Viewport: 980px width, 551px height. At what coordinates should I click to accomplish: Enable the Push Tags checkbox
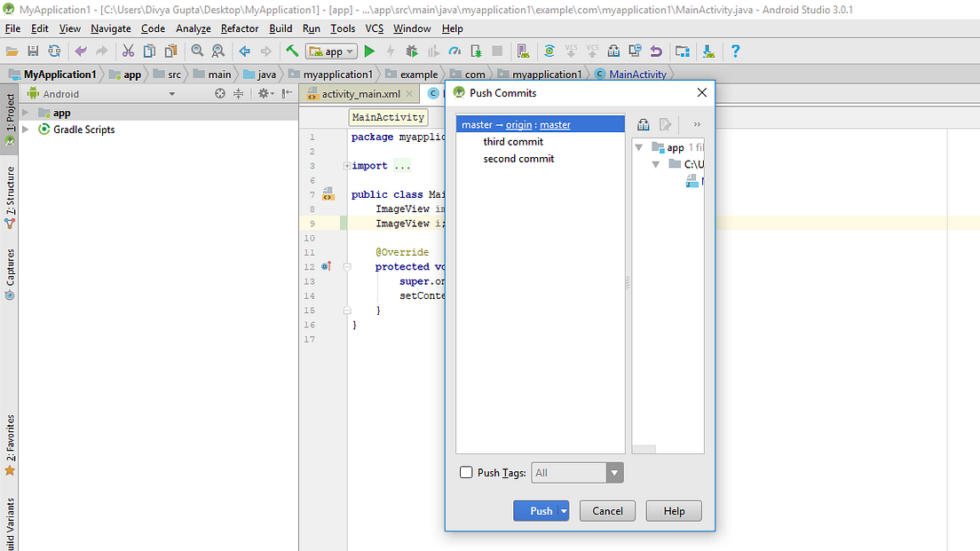coord(466,472)
